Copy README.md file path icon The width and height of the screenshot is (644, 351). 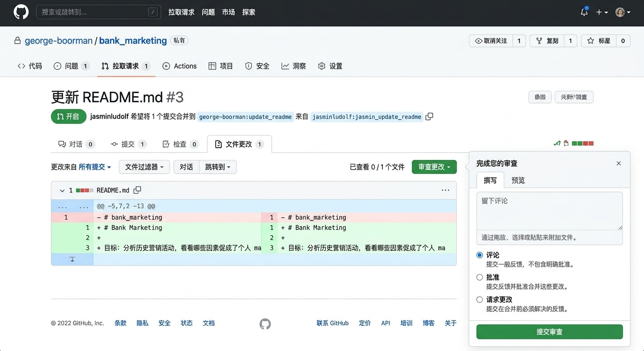[137, 190]
